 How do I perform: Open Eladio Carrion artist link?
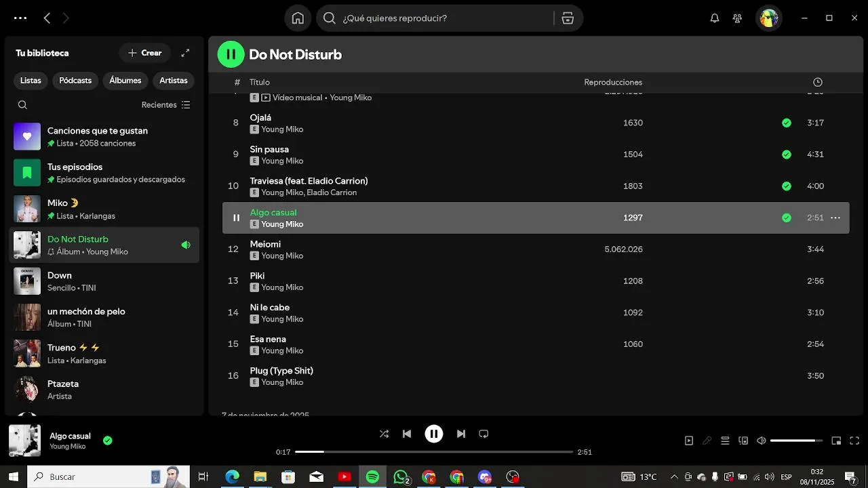click(332, 192)
